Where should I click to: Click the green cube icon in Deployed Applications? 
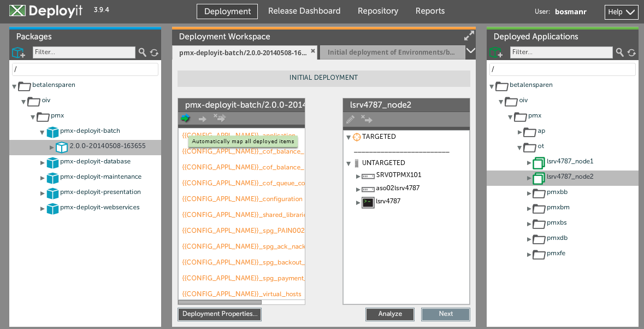496,52
